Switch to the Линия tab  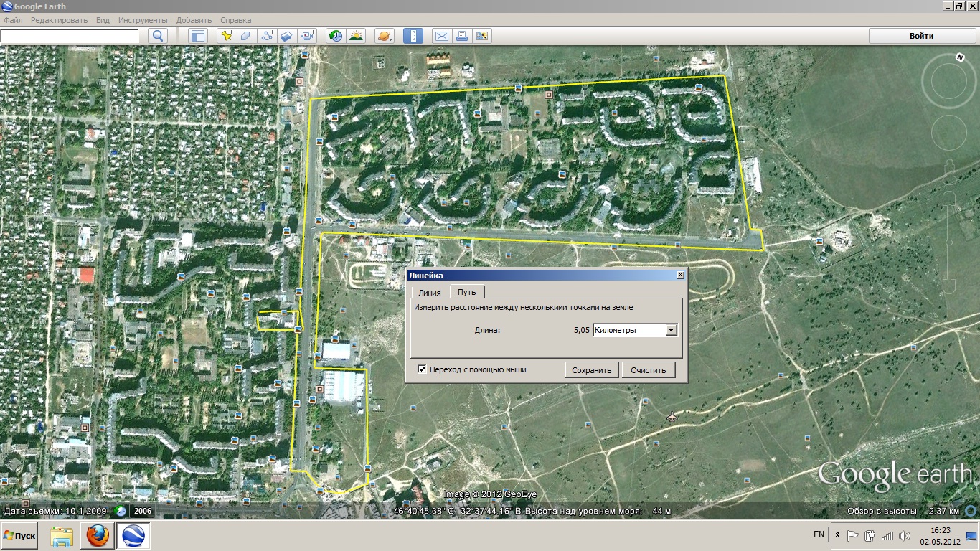click(430, 292)
